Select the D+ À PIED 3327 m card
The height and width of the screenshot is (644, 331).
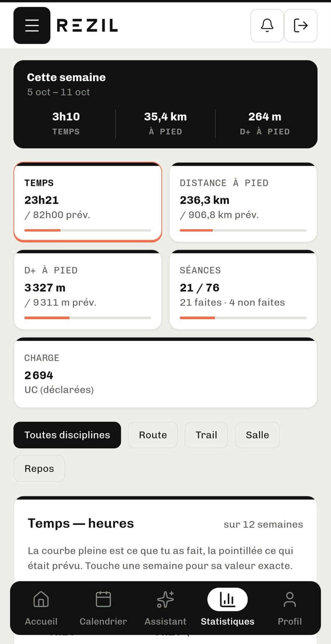point(88,290)
